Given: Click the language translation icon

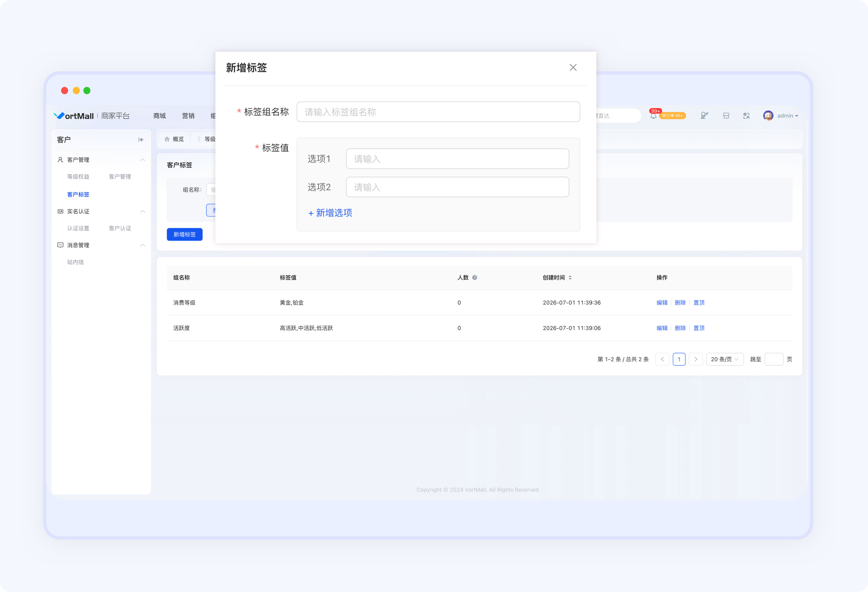Looking at the screenshot, I should [746, 116].
